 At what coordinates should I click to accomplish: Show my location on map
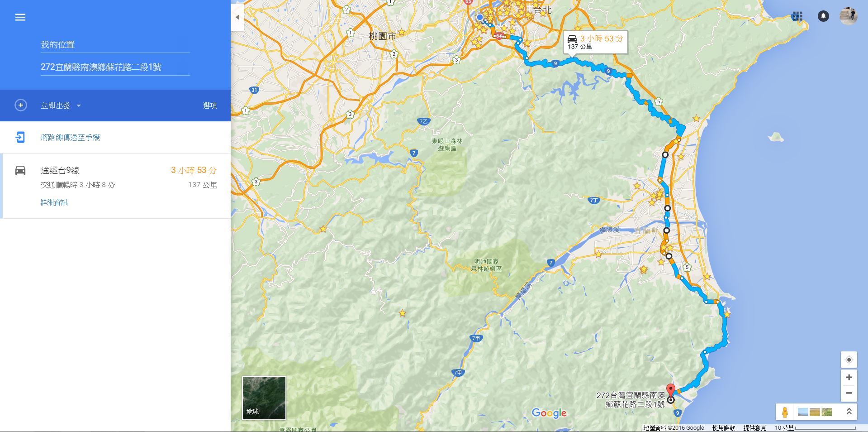849,360
